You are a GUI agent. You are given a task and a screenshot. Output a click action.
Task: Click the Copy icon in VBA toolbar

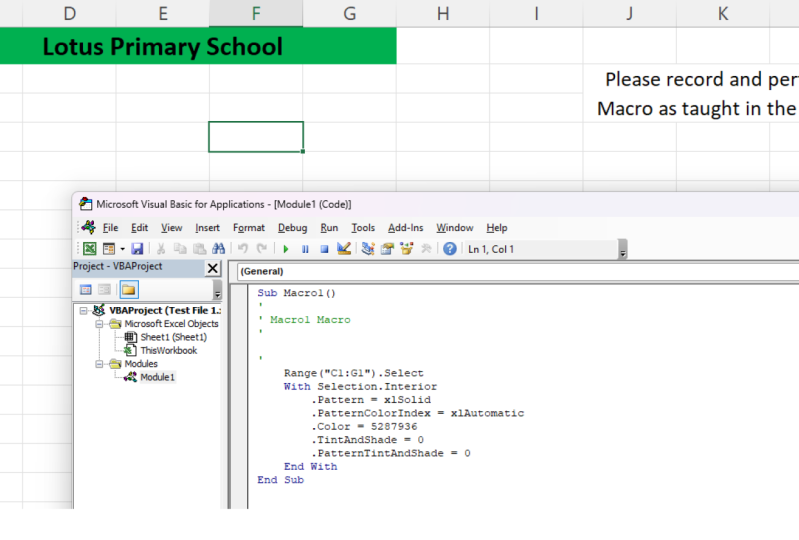point(180,249)
